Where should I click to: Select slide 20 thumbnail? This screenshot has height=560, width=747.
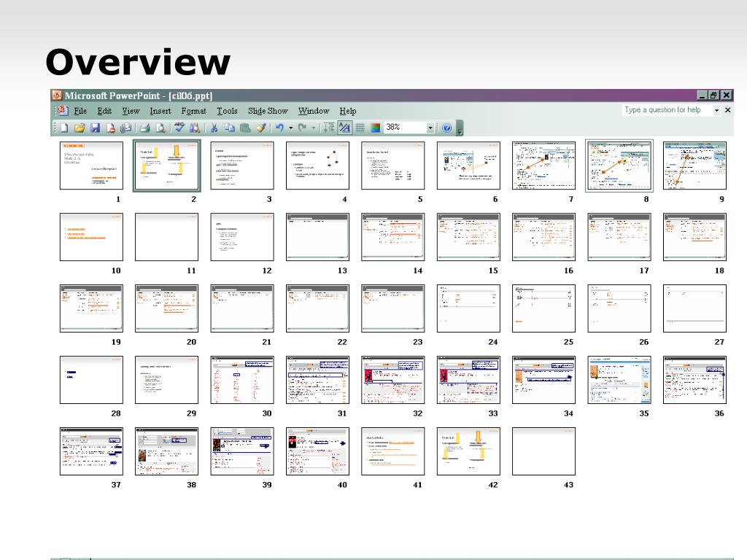tap(167, 308)
